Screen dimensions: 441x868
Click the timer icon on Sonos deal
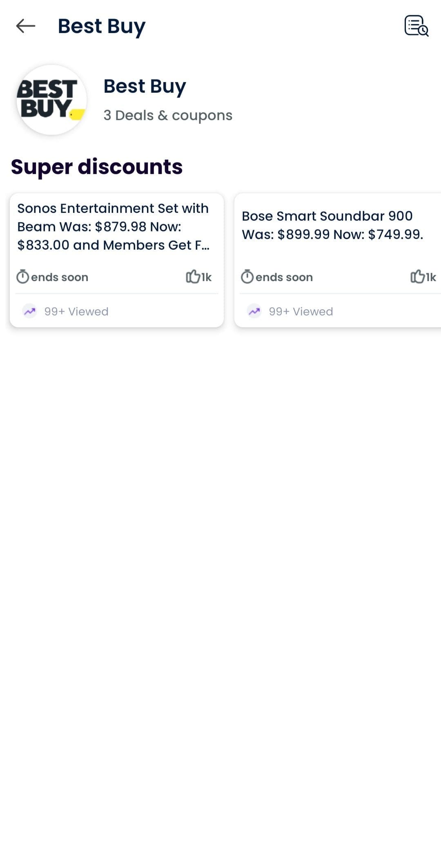[x=22, y=277]
